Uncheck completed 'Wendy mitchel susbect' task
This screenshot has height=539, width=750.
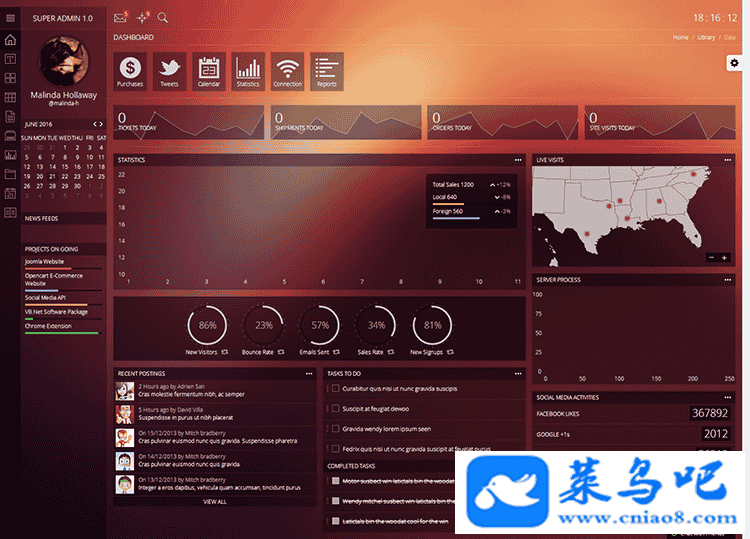tap(336, 501)
